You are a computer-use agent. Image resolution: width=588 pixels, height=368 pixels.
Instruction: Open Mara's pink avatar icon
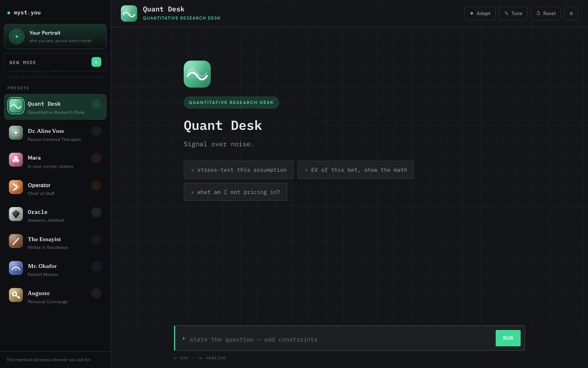click(16, 160)
